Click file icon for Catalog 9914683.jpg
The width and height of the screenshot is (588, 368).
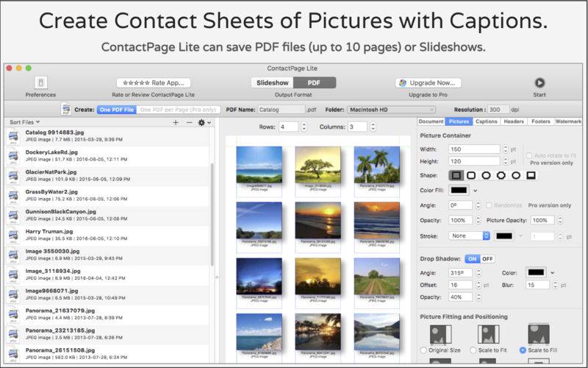click(x=13, y=136)
